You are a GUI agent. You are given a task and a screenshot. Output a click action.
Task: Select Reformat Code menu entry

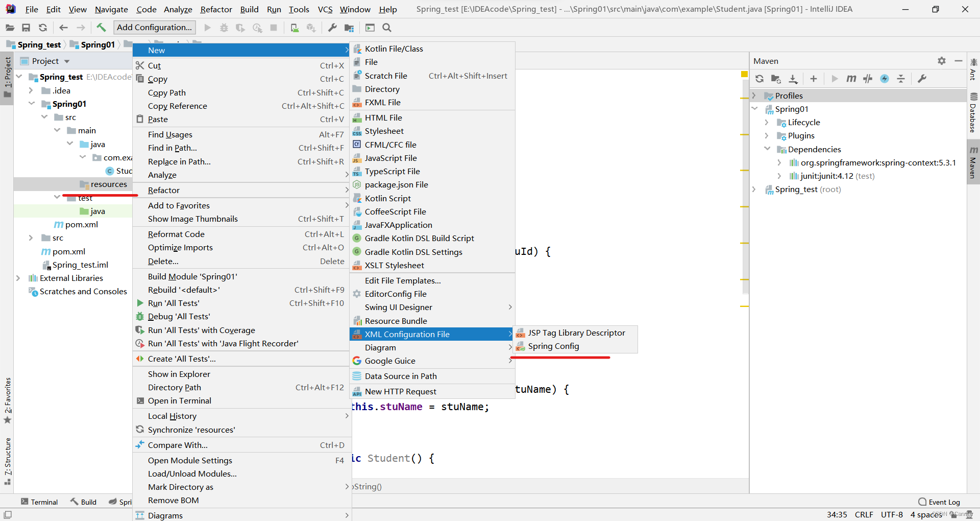tap(241, 234)
